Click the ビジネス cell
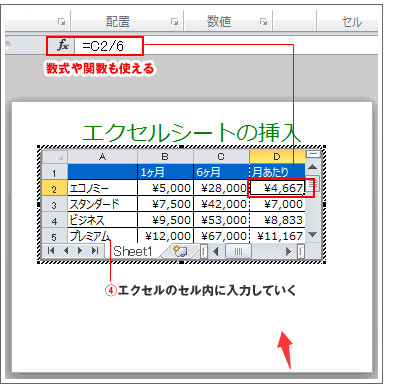Viewport: 394px width, 388px height. 102,220
